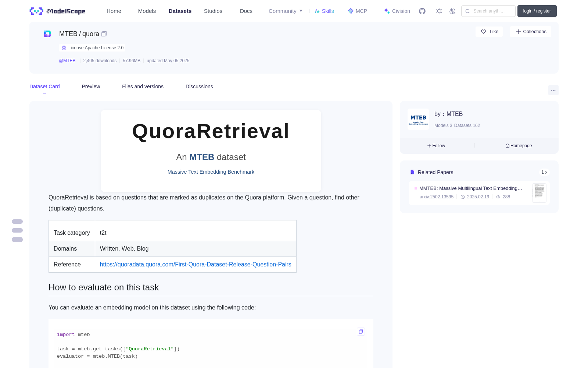Image resolution: width=588 pixels, height=368 pixels.
Task: Click the login / register button
Action: (537, 11)
